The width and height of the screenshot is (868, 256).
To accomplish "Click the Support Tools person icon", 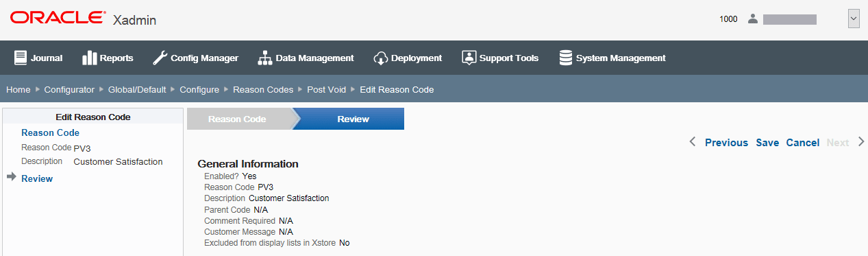I will [x=469, y=58].
